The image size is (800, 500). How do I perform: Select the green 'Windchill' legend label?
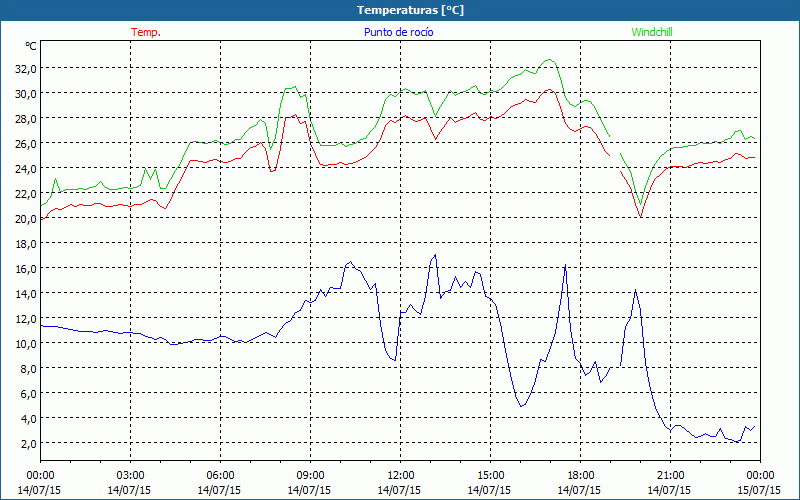click(x=652, y=32)
